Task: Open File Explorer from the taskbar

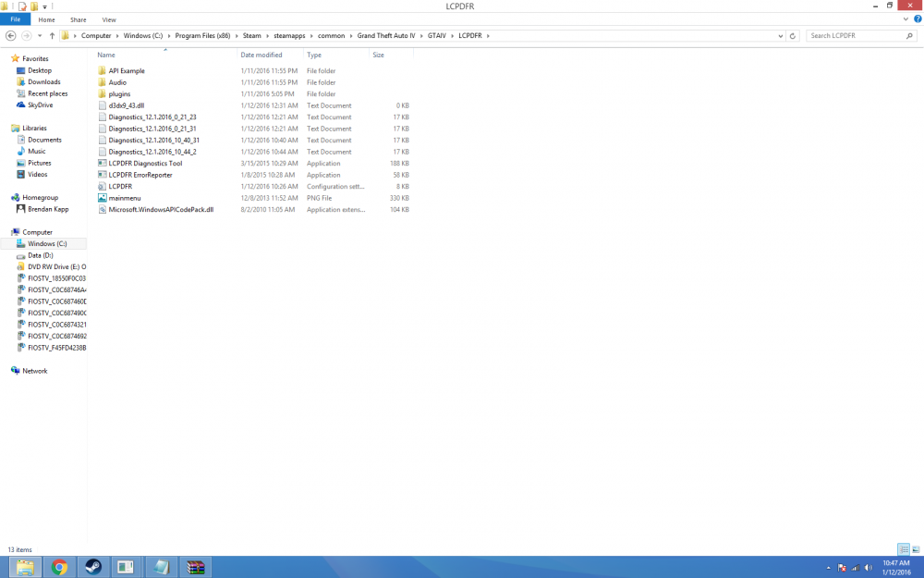Action: 25,568
